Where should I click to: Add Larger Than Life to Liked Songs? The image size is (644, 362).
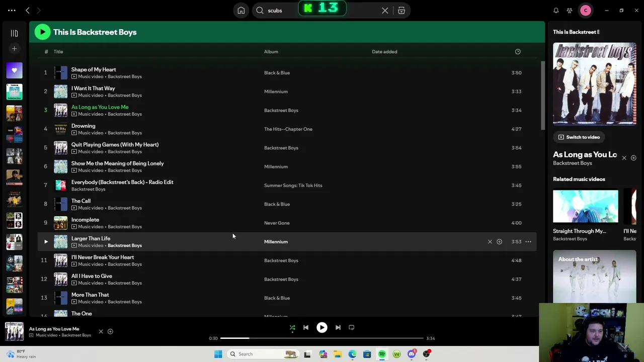pos(499,242)
